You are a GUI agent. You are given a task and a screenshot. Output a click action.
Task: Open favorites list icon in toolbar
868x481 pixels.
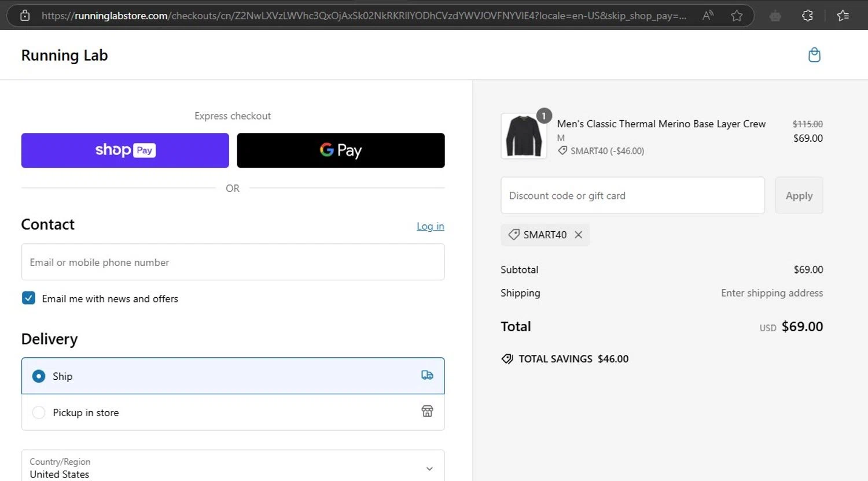843,16
